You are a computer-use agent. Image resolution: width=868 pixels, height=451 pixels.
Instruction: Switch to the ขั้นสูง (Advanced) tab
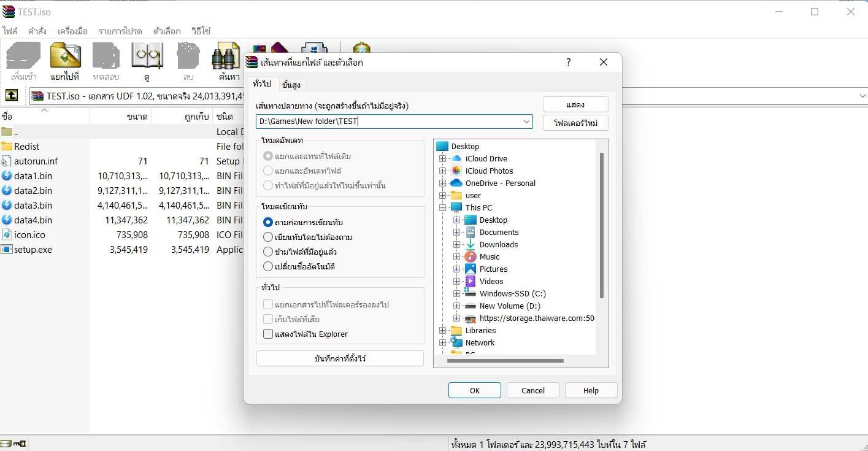coord(291,84)
